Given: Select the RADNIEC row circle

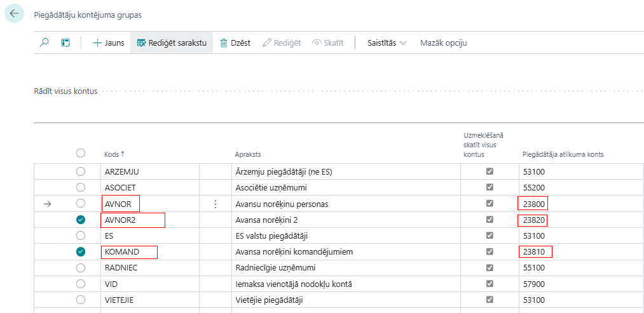Looking at the screenshot, I should (x=81, y=268).
